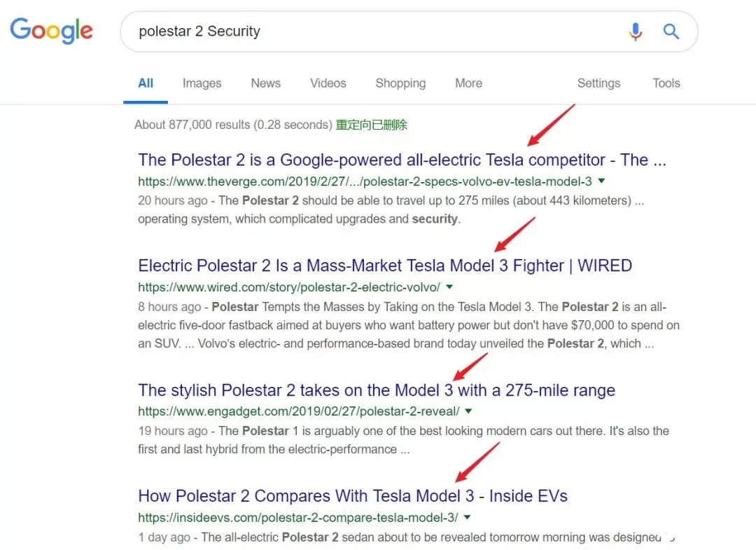Switch to the News tab
Viewport: 756px width, 550px height.
tap(266, 83)
